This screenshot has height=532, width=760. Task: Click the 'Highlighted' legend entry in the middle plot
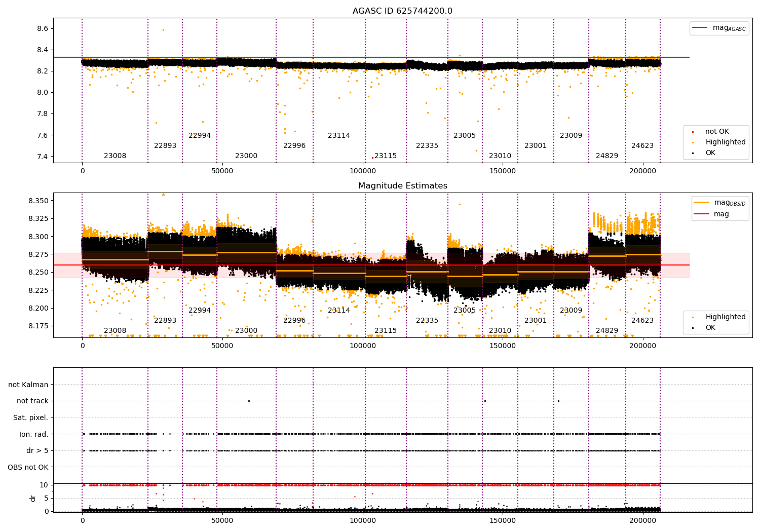(x=725, y=317)
